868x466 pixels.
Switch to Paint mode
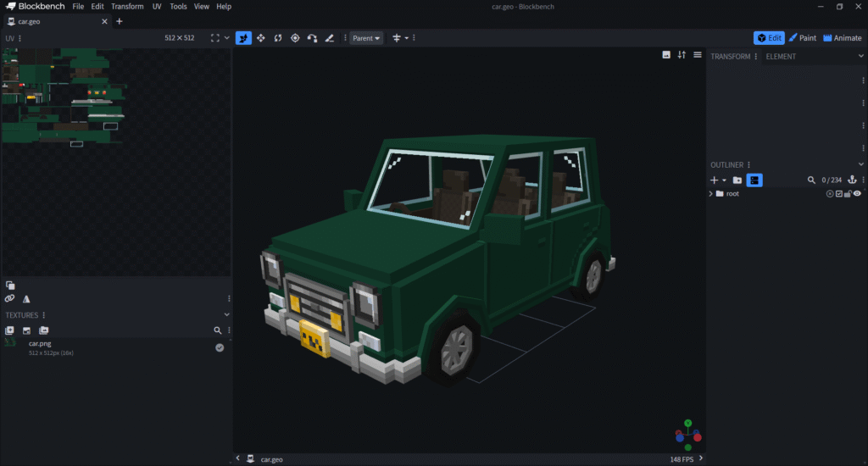click(x=803, y=38)
